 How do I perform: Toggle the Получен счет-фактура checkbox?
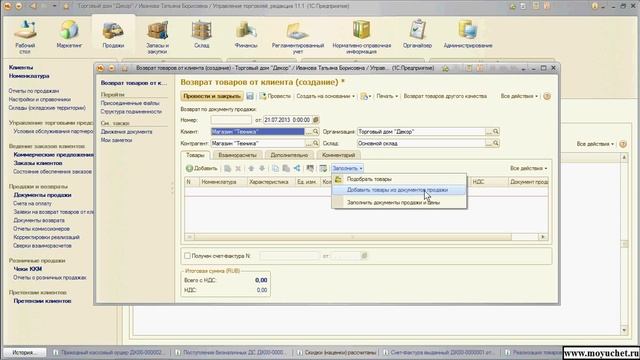tap(187, 256)
